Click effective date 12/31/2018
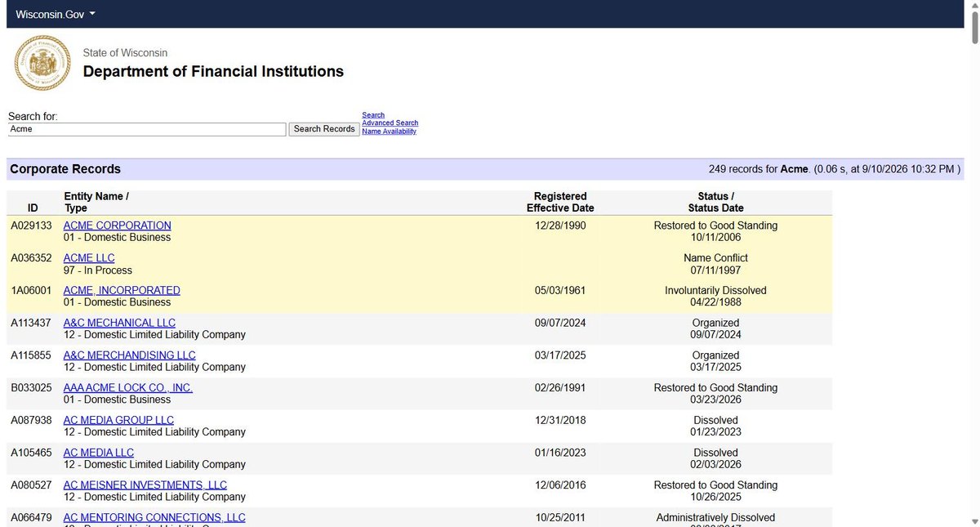This screenshot has height=527, width=980. point(560,420)
